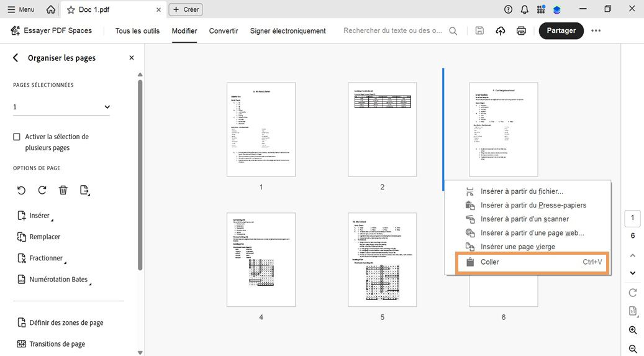This screenshot has height=356, width=644.
Task: Go to the Home icon
Action: [50, 9]
